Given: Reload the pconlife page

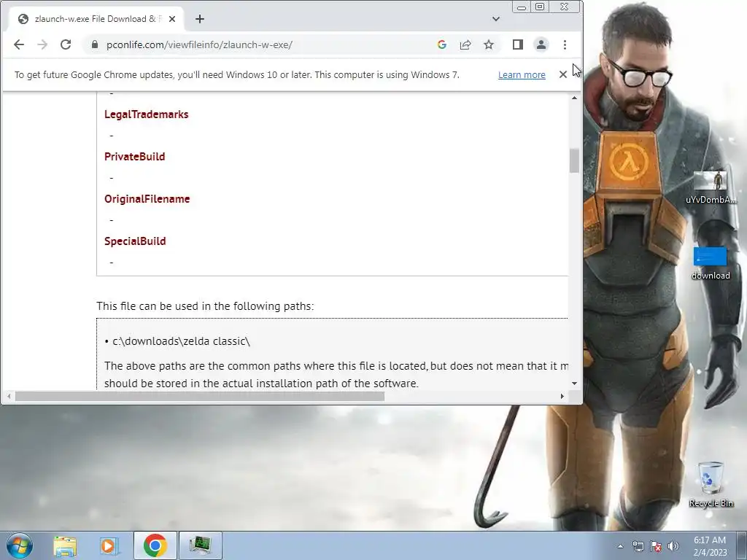Looking at the screenshot, I should pyautogui.click(x=66, y=44).
